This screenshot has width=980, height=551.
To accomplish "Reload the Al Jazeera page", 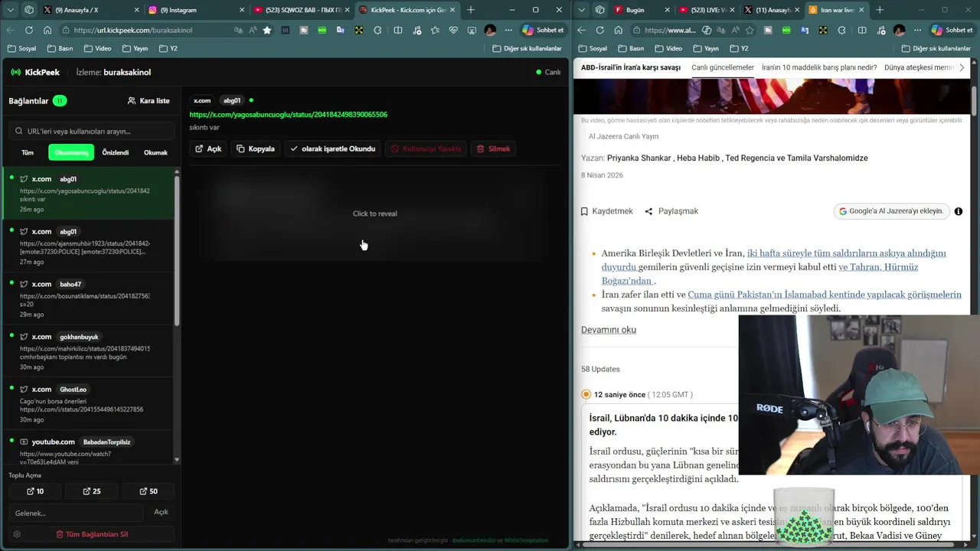I will (599, 30).
